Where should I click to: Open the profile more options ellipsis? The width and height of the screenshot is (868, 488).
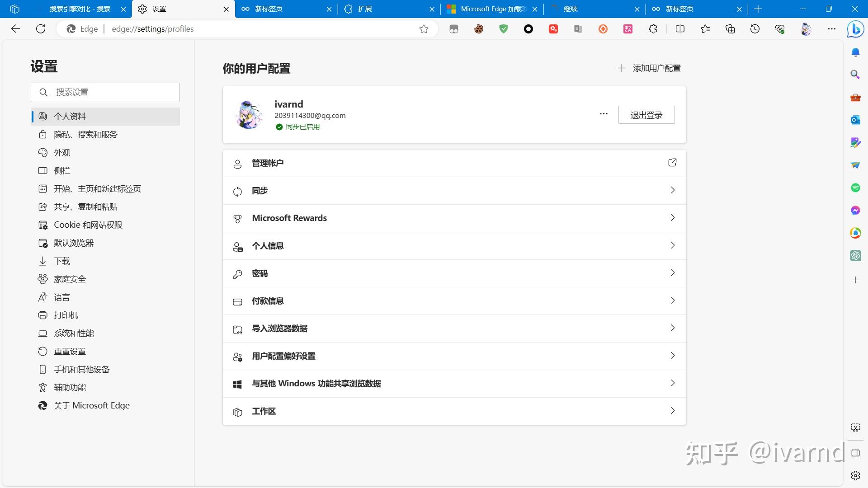click(x=604, y=114)
